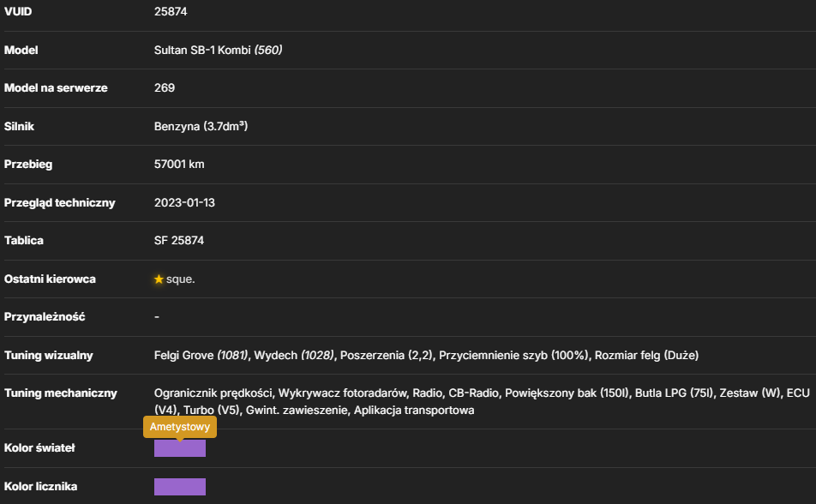The height and width of the screenshot is (504, 816).
Task: Click the CB-Radio tuning entry
Action: [x=473, y=393]
